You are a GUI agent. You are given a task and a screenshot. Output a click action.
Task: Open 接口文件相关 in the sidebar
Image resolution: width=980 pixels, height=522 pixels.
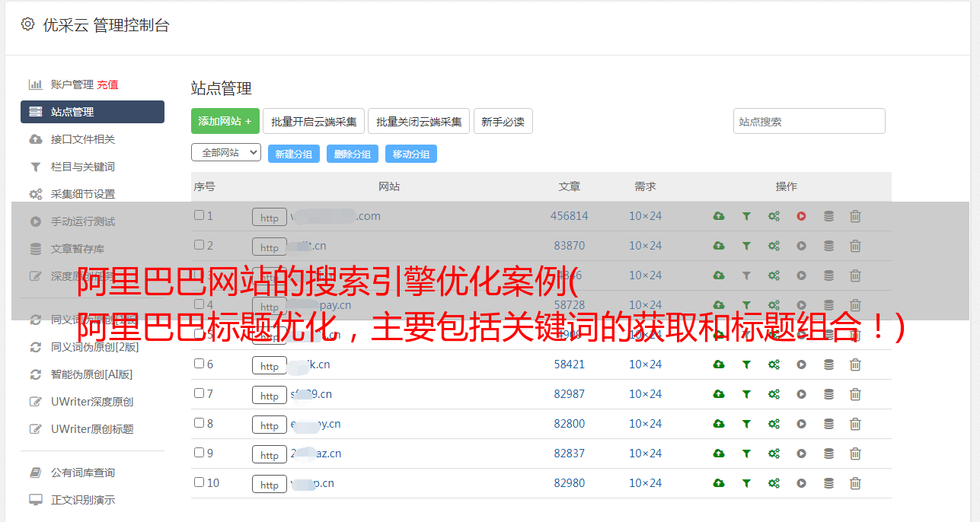pyautogui.click(x=83, y=139)
